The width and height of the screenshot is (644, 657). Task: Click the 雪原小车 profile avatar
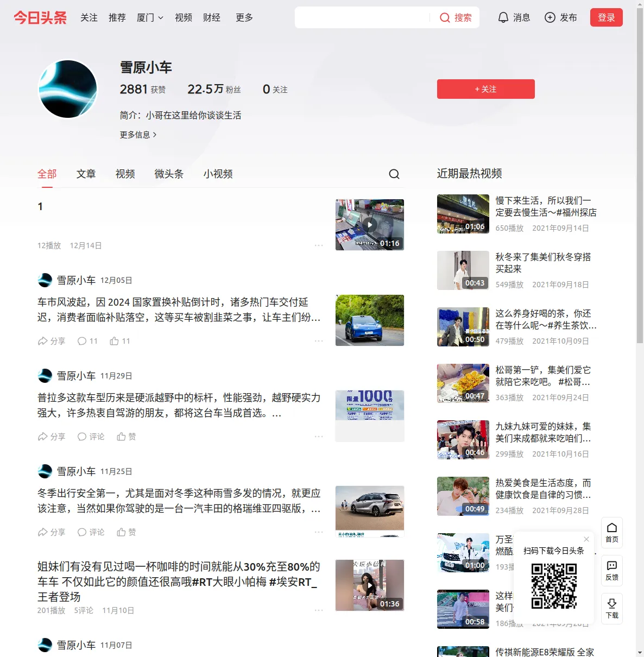68,89
